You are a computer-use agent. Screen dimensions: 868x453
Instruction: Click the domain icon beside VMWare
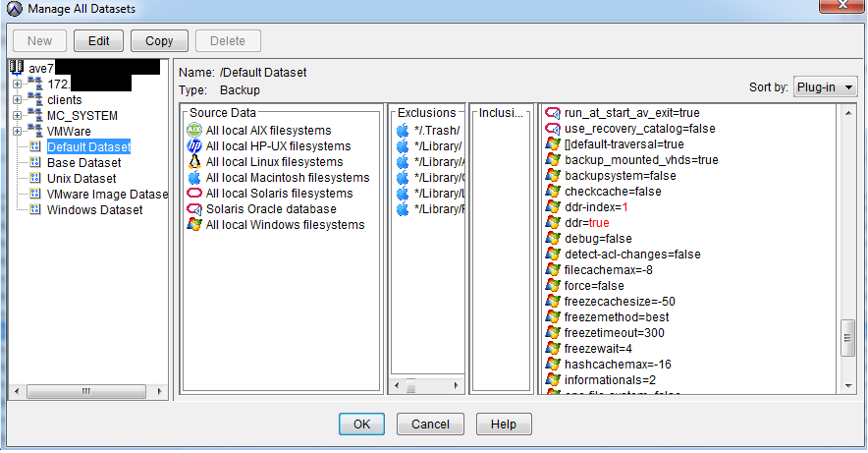click(35, 131)
